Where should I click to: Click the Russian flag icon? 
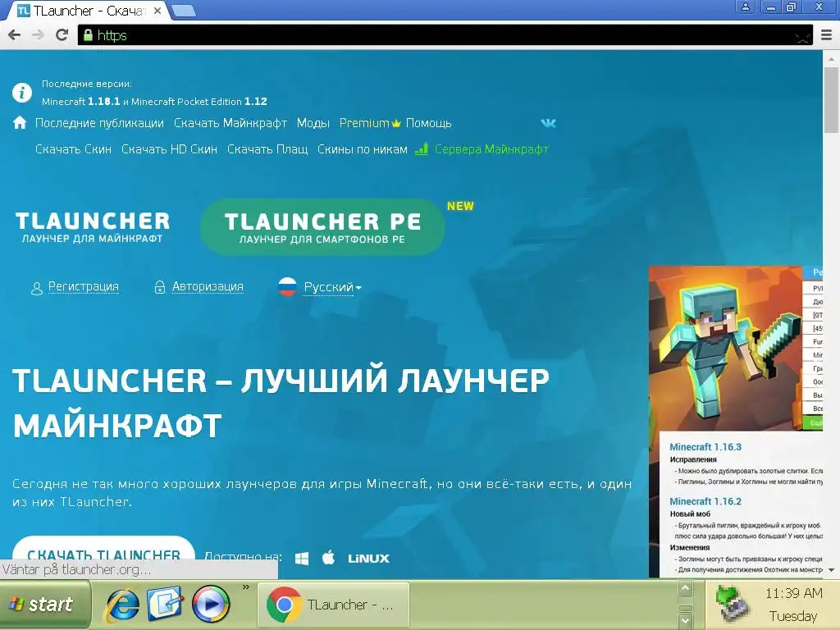click(x=287, y=286)
